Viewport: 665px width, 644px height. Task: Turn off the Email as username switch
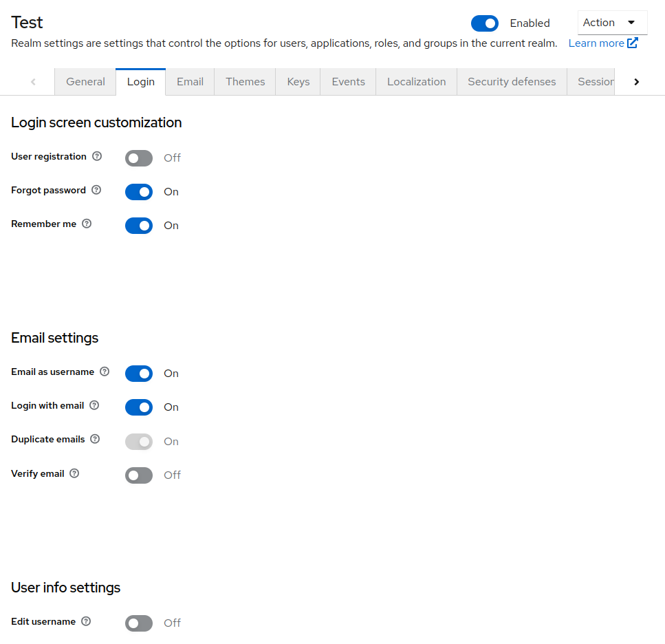pyautogui.click(x=138, y=374)
